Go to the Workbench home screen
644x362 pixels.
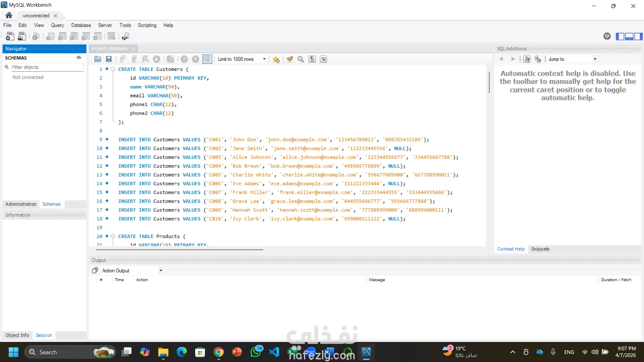point(9,15)
